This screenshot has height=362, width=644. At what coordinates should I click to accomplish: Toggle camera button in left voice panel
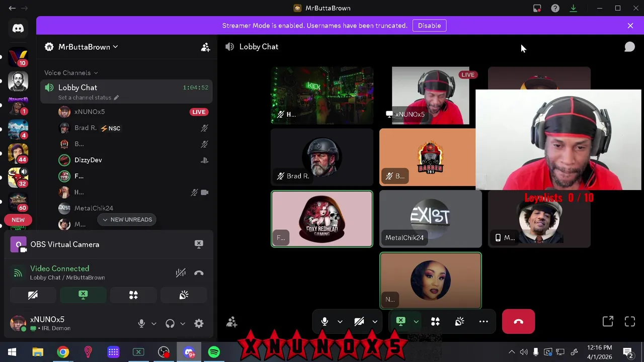[x=33, y=295]
